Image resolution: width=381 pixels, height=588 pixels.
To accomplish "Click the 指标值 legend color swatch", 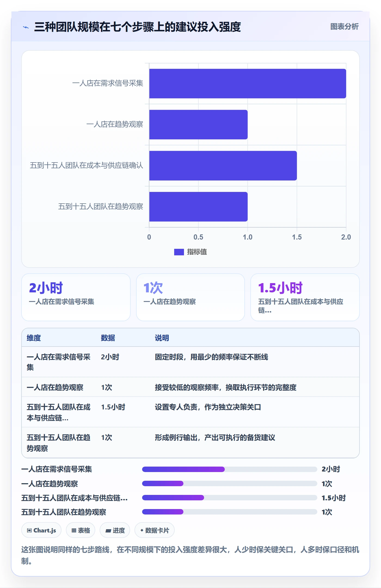I will (x=179, y=252).
